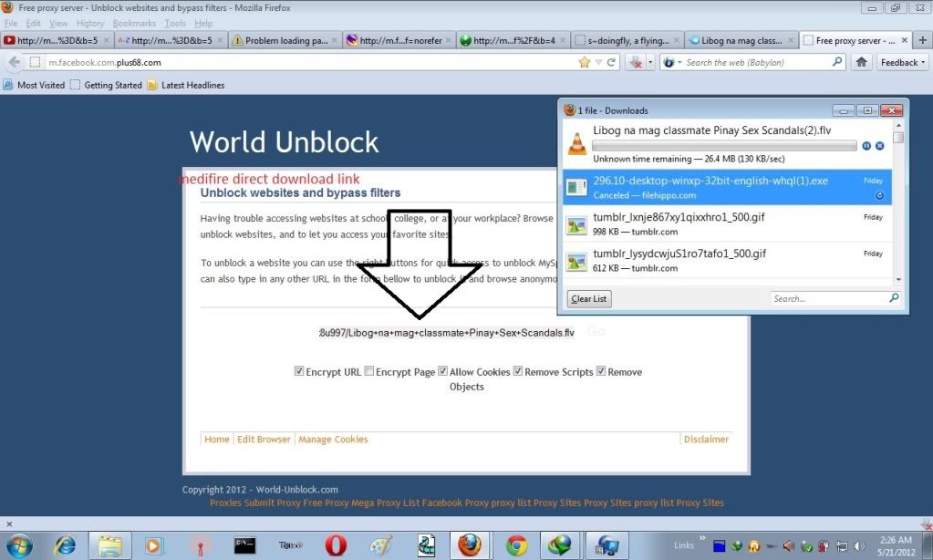
Task: Launch Opera from the taskbar
Action: click(336, 545)
